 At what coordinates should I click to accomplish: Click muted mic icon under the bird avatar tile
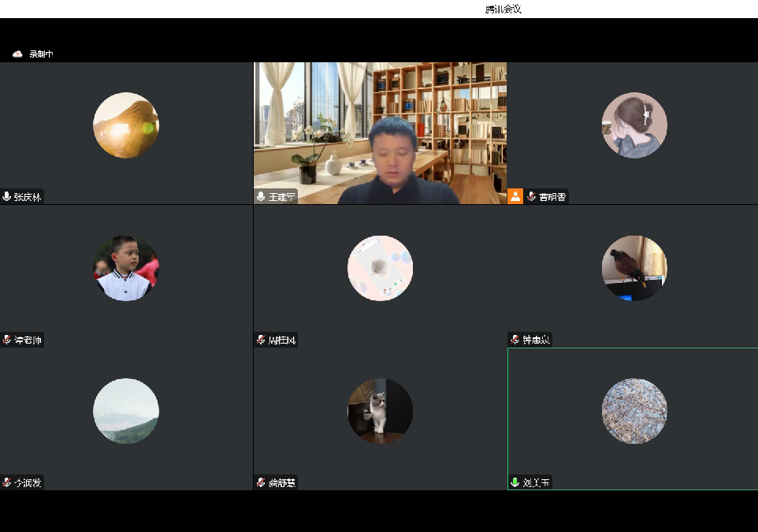[x=515, y=340]
